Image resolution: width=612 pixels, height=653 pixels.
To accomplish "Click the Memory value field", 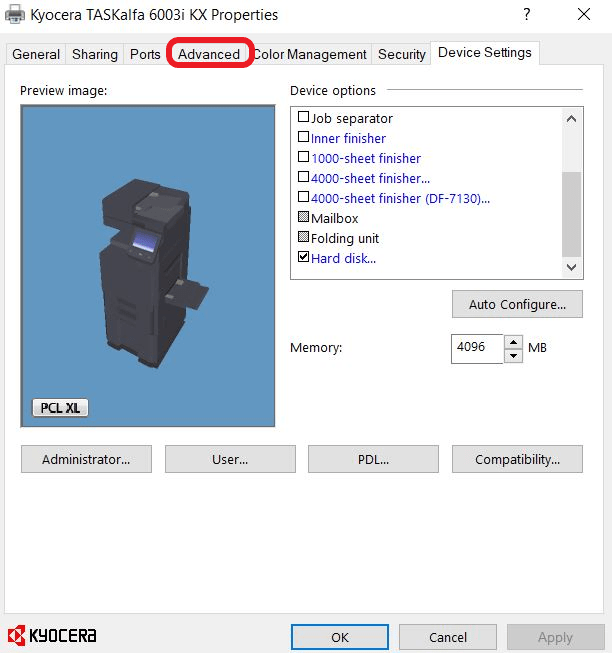I will [x=477, y=348].
